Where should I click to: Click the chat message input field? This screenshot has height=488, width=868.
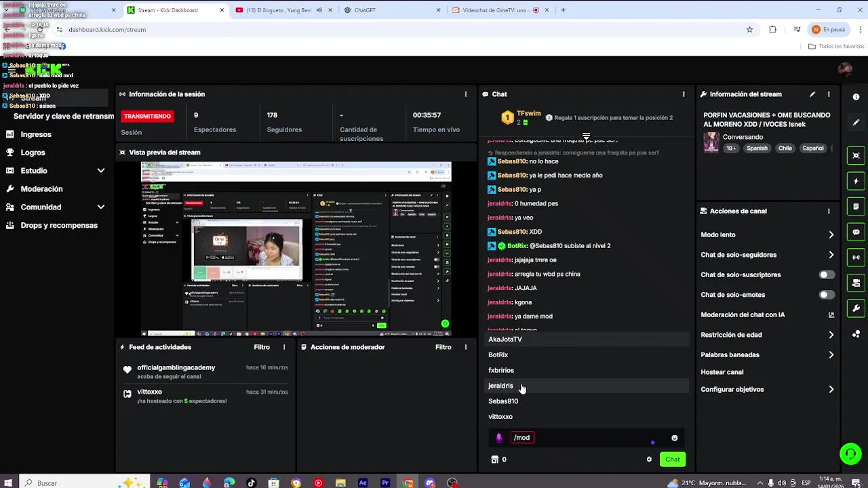[x=587, y=438]
